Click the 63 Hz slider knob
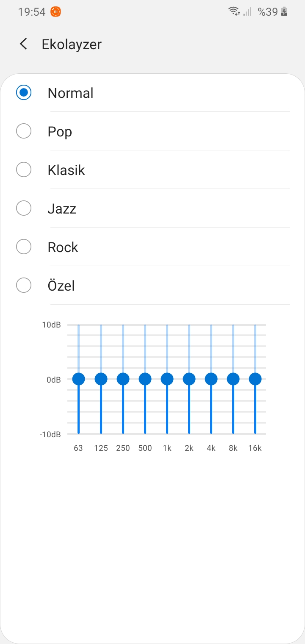This screenshot has height=644, width=305. click(79, 379)
